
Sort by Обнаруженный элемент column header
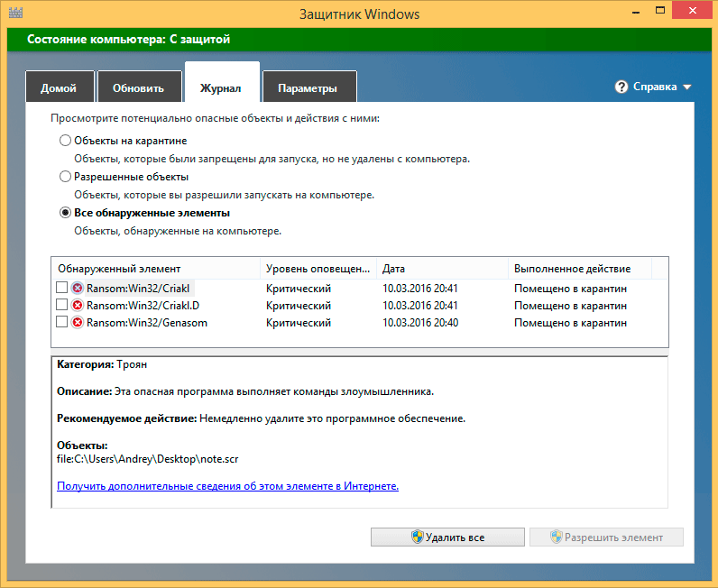coord(120,269)
